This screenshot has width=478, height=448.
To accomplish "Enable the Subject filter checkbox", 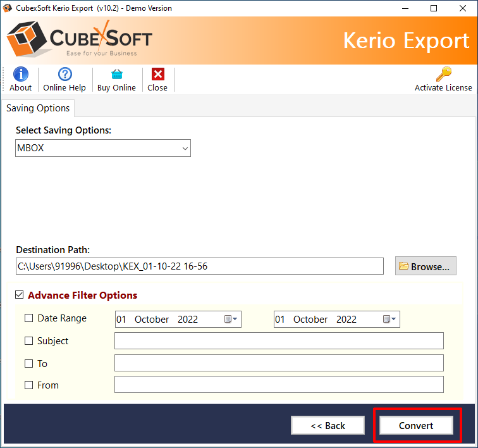I will (28, 340).
